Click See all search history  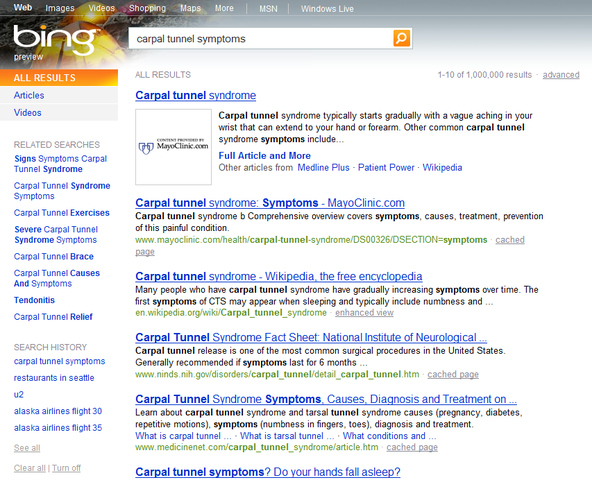27,448
